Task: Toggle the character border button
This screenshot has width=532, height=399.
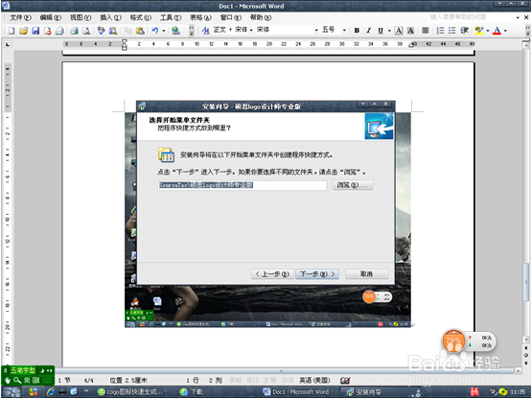Action: (x=399, y=31)
